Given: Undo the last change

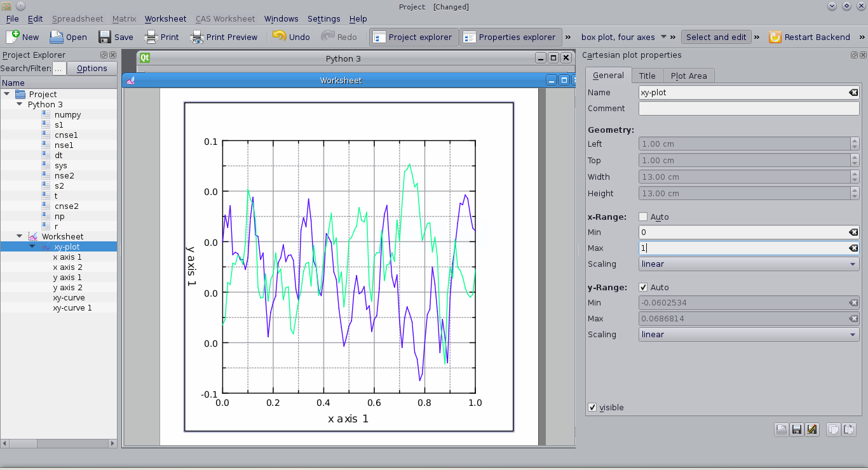Looking at the screenshot, I should click(291, 37).
